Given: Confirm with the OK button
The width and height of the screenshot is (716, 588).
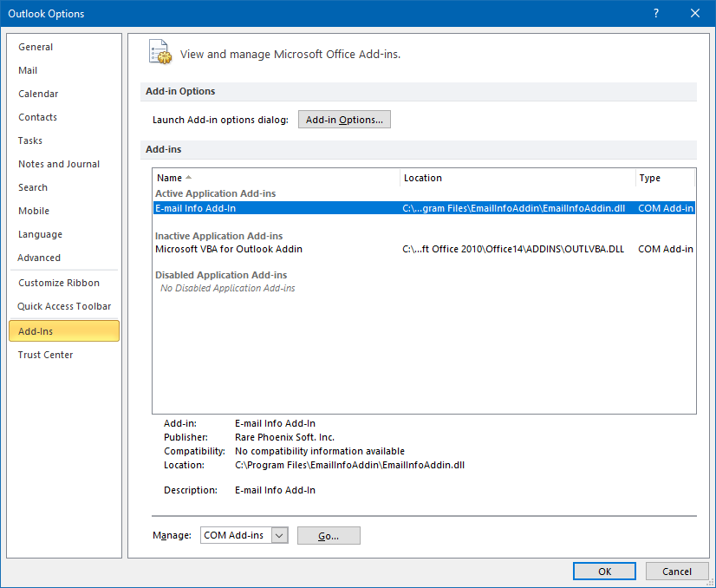Looking at the screenshot, I should click(x=604, y=572).
